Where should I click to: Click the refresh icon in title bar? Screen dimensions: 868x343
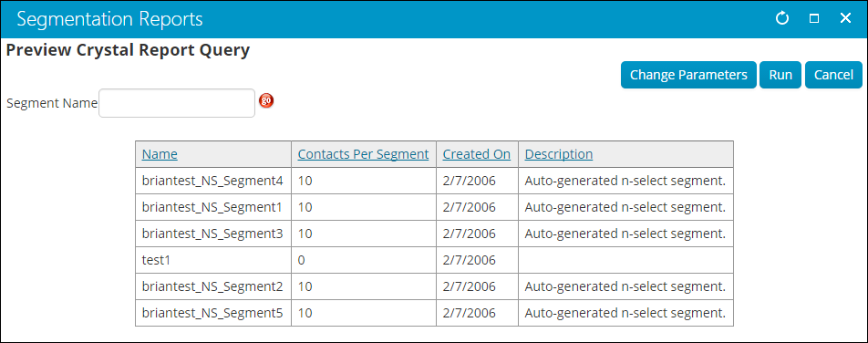781,19
